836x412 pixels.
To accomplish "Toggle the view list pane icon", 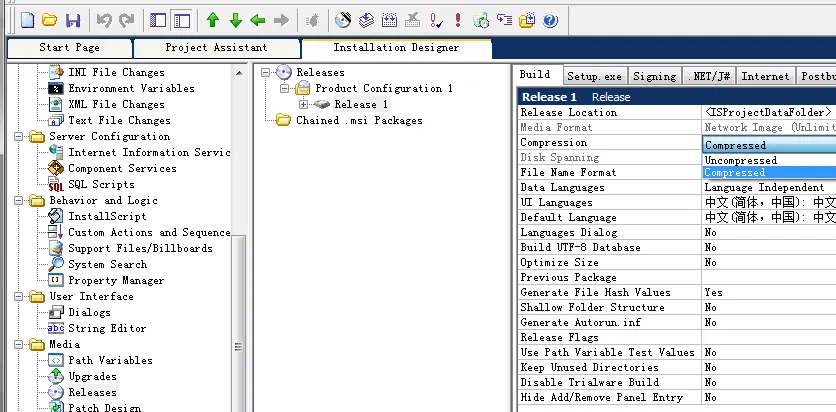I will (x=158, y=21).
